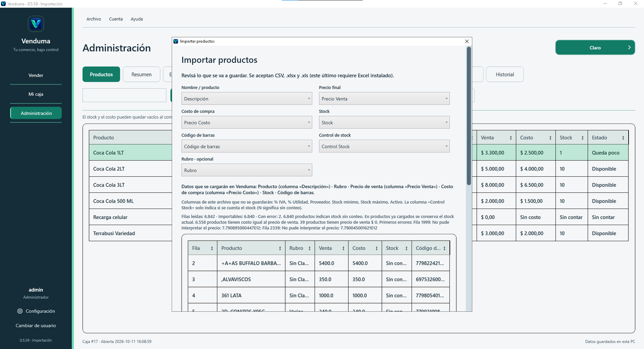
Task: Open Mi caja section
Action: (x=36, y=94)
